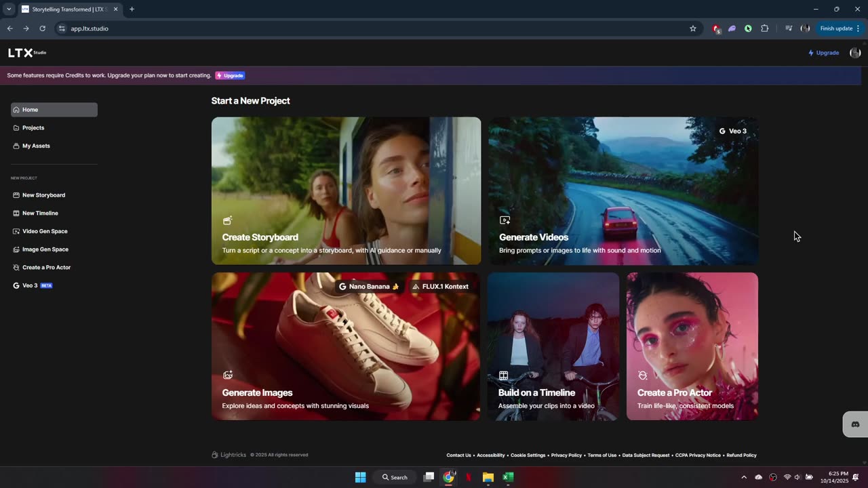Open the battery status in system tray
868x488 pixels.
tap(809, 477)
